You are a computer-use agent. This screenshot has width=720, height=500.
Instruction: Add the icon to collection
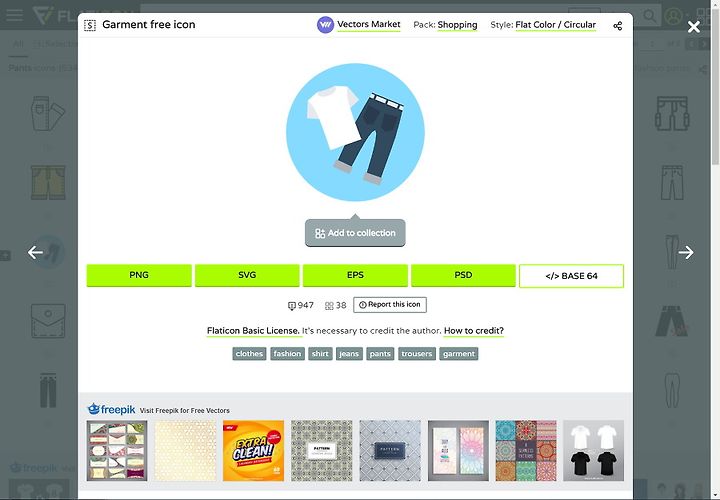click(x=355, y=233)
